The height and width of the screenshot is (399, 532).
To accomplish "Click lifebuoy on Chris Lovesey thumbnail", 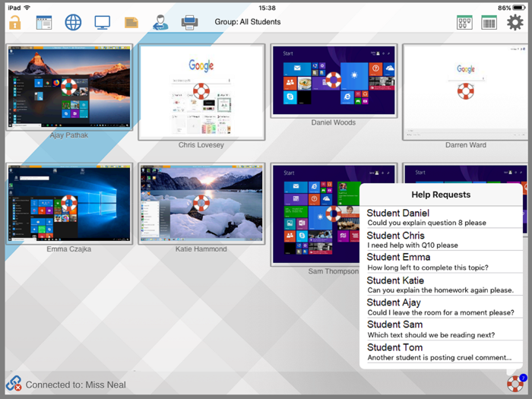I will (201, 91).
